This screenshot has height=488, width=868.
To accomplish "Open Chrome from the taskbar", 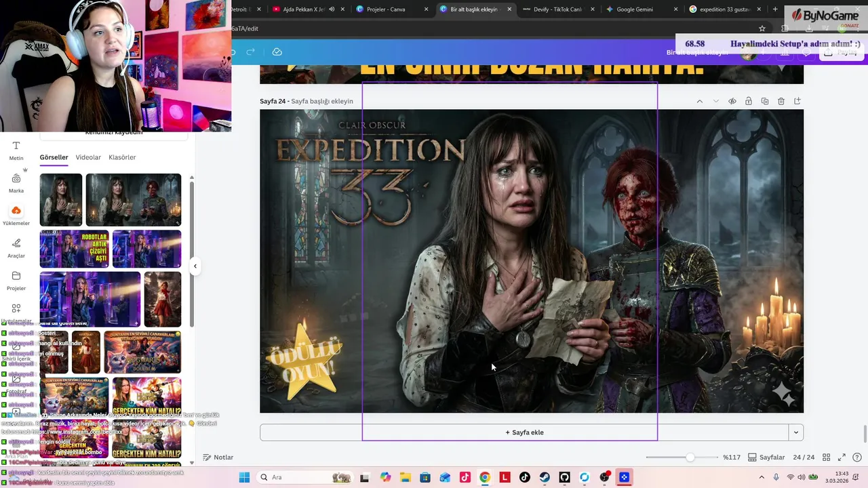I will [485, 477].
